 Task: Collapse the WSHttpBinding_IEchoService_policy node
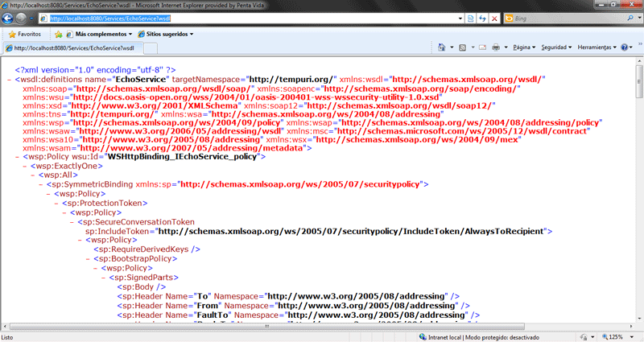17,157
